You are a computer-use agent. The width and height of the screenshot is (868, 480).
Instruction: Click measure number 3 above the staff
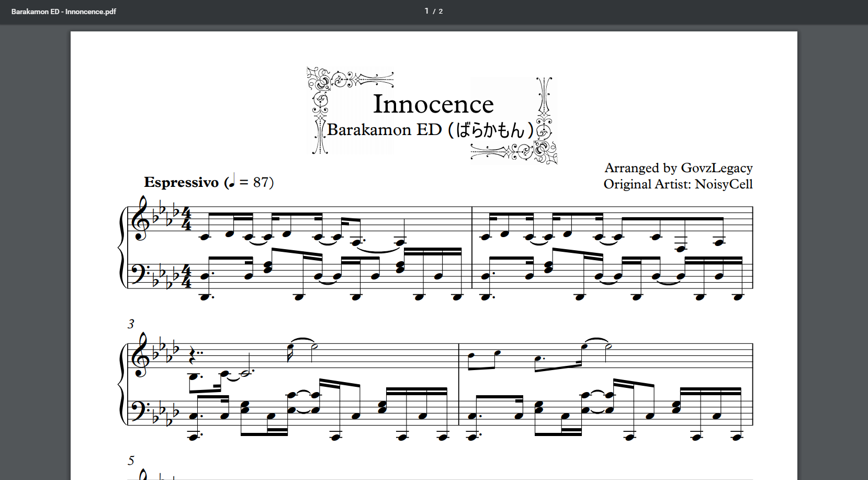(x=131, y=324)
